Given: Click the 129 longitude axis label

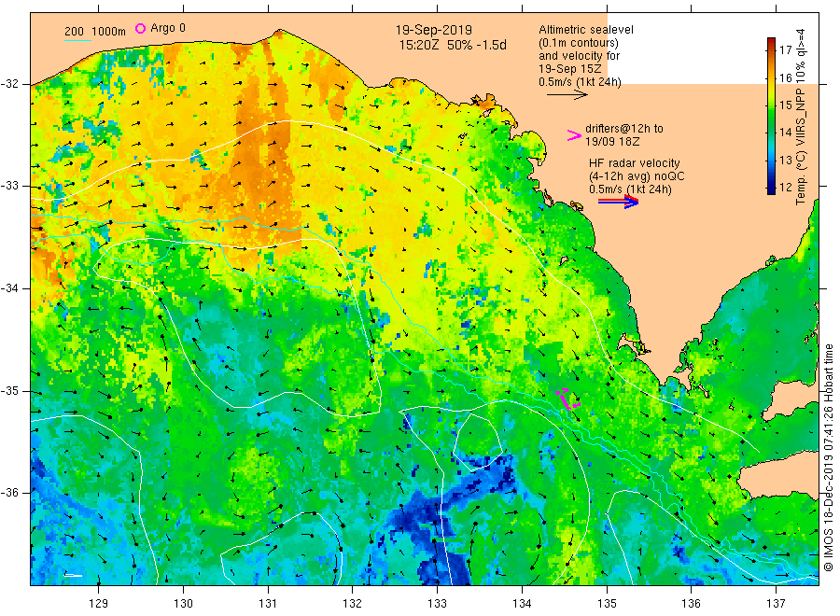Looking at the screenshot, I should pos(99,604).
